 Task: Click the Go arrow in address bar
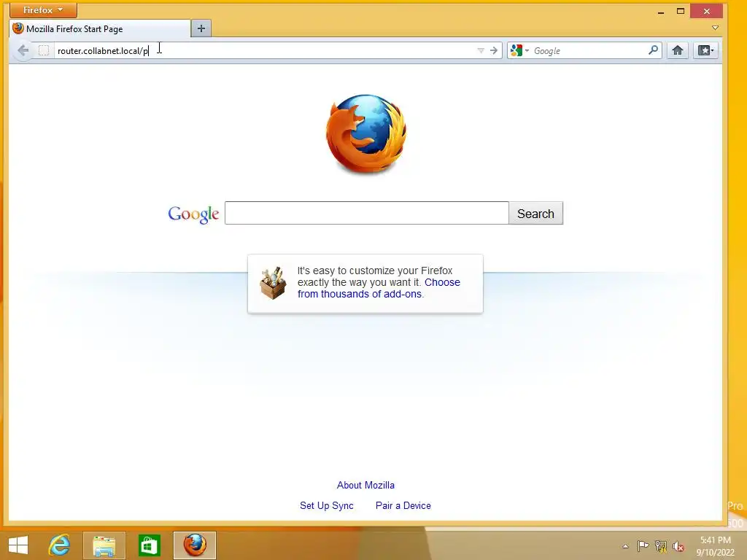[x=494, y=50]
